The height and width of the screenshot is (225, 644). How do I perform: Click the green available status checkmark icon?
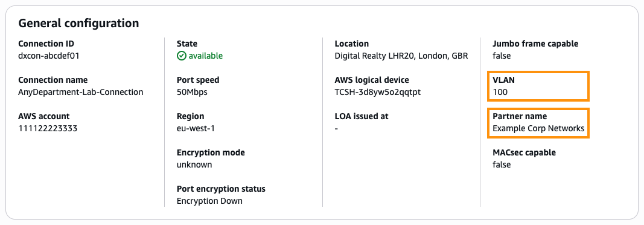click(181, 56)
